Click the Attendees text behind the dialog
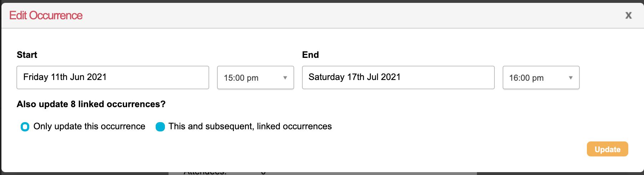This screenshot has width=644, height=175. pyautogui.click(x=205, y=173)
